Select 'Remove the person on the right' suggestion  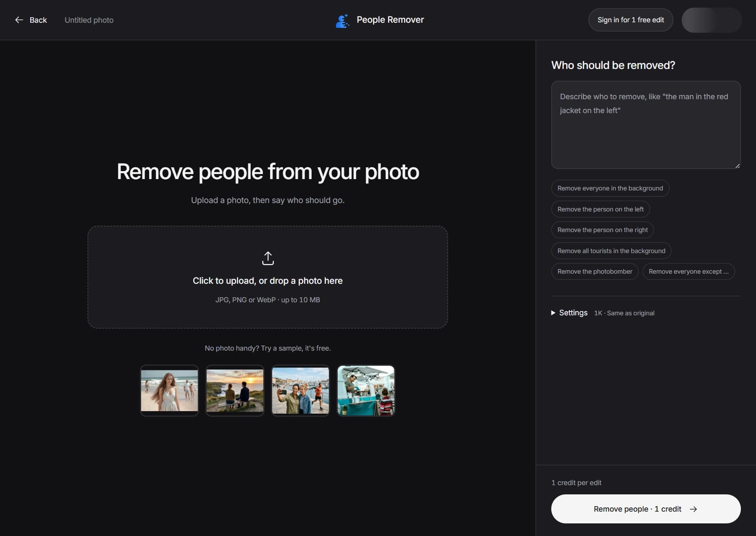coord(602,230)
